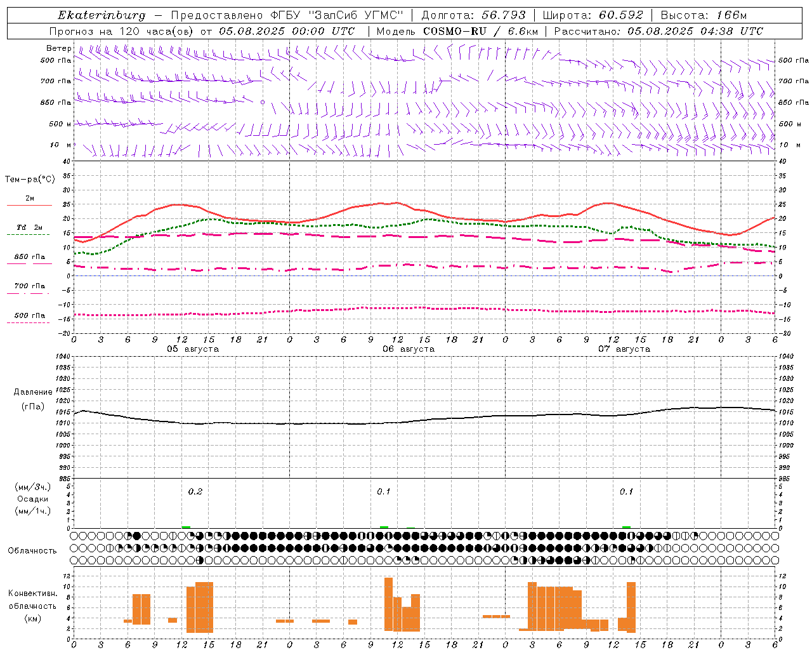Click the '850 гПа' temperature legend entry
This screenshot has height=650, width=812.
coord(30,257)
